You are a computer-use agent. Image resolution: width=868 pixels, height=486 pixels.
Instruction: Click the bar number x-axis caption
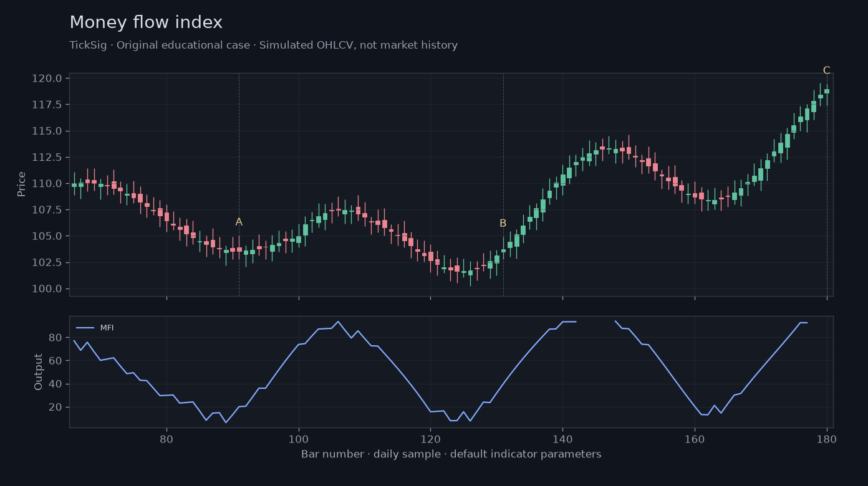[451, 454]
